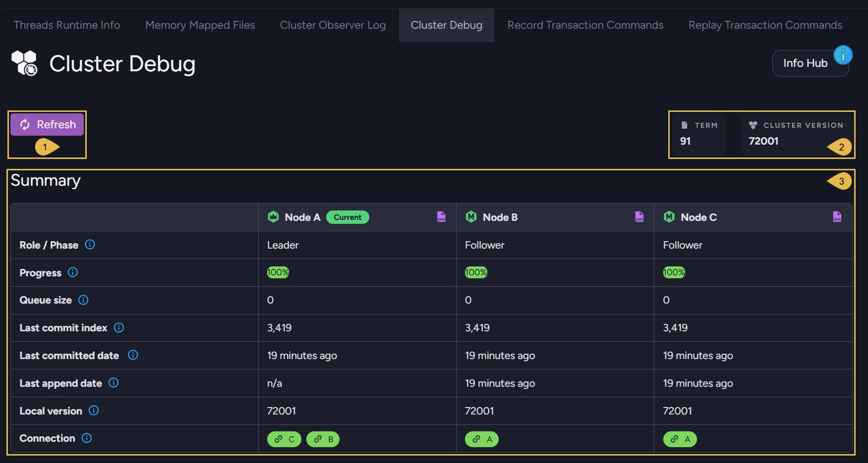868x463 pixels.
Task: Open Node B JSON file icon
Action: pos(639,217)
